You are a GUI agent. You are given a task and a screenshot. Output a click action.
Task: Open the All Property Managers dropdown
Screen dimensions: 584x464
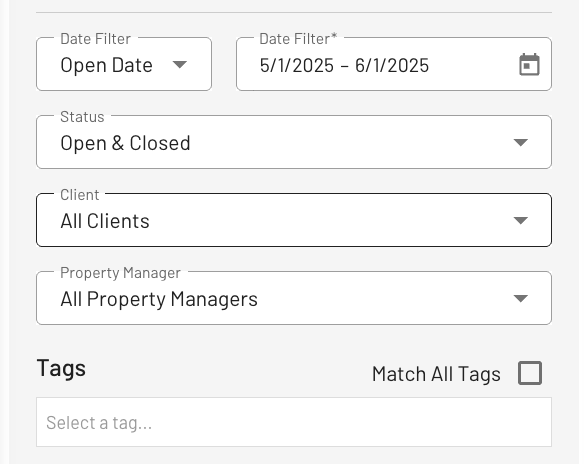click(294, 298)
